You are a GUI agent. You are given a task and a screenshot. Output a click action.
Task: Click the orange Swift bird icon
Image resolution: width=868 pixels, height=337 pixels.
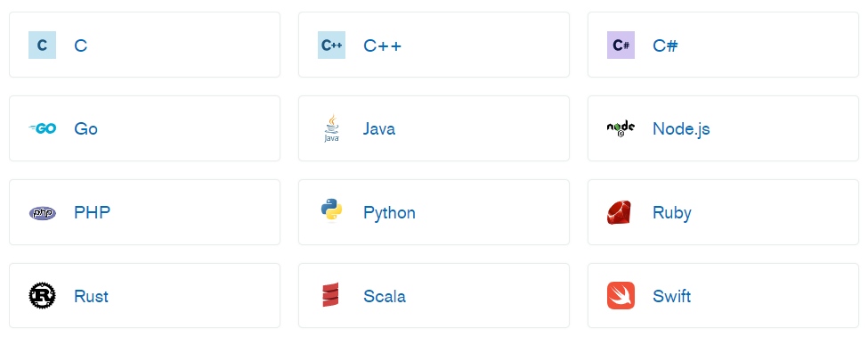621,295
